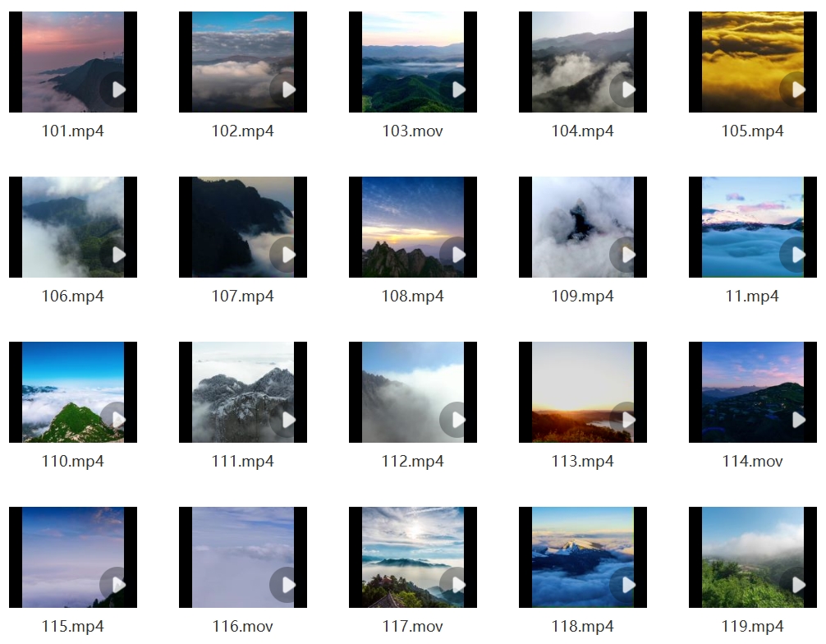Image resolution: width=826 pixels, height=644 pixels.
Task: Open the dusk hillside village thumbnail of 114.mov
Action: [753, 392]
